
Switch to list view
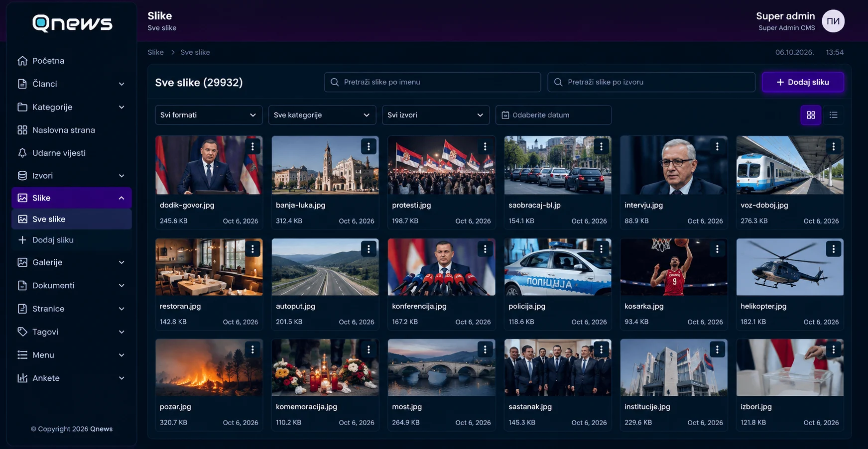tap(834, 115)
